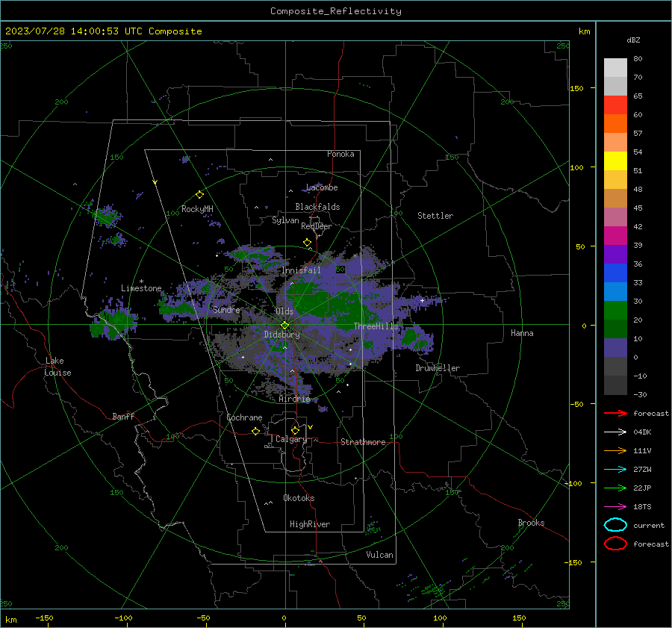Click the yellow diamond marker above Calgary
The width and height of the screenshot is (672, 628).
295,430
